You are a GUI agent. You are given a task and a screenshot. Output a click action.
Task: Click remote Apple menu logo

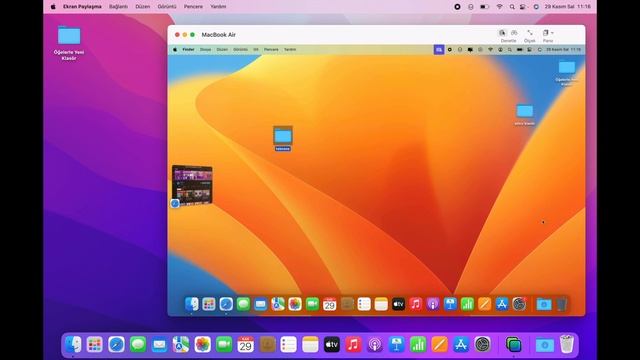click(x=175, y=49)
